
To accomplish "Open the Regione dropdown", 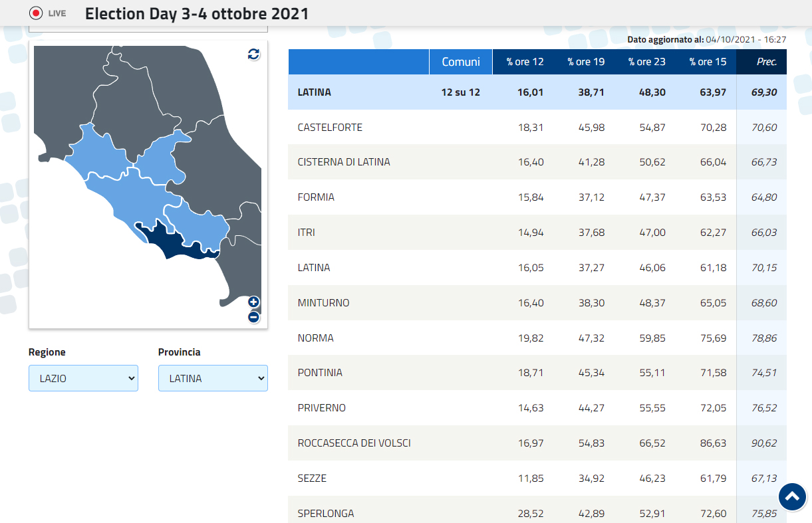I will [83, 378].
